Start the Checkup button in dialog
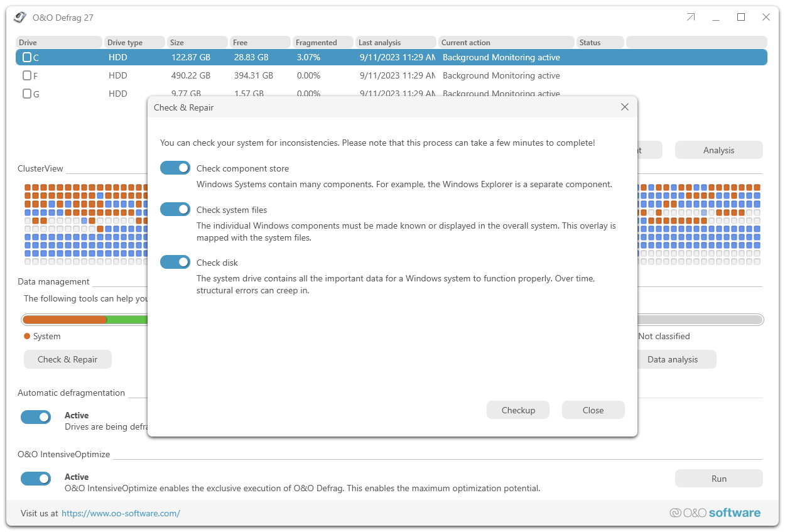This screenshot has width=785, height=532. [x=518, y=410]
